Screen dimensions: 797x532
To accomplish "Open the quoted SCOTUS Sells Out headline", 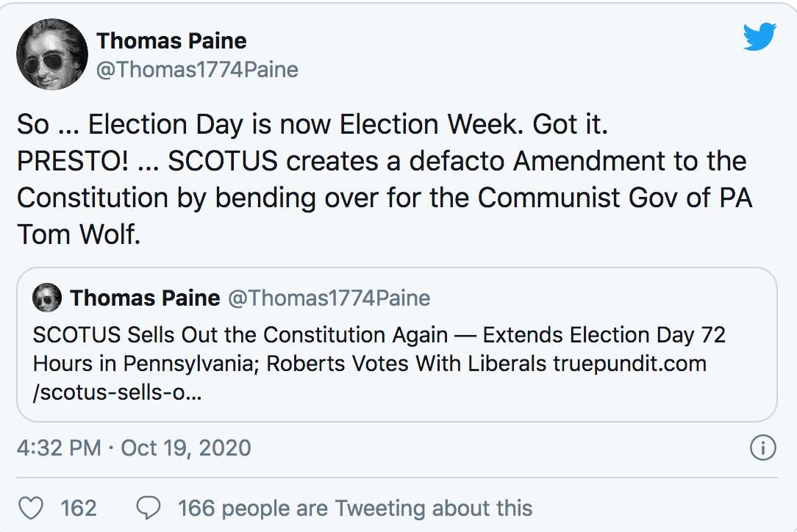I will pyautogui.click(x=379, y=349).
